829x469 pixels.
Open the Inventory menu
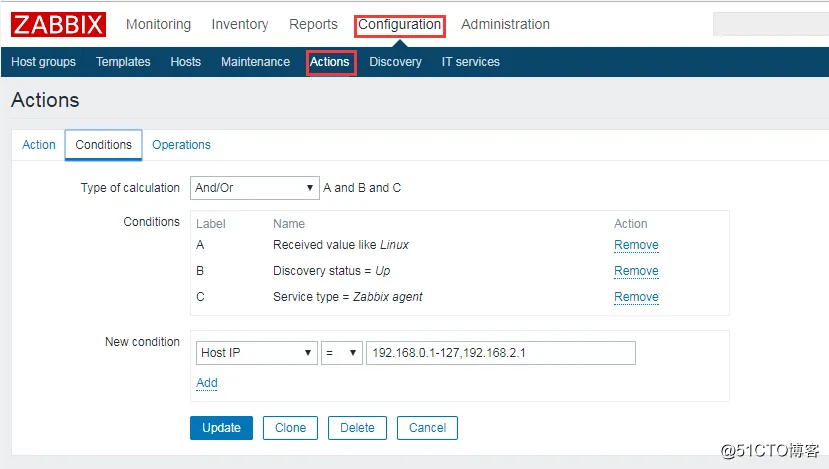tap(240, 24)
